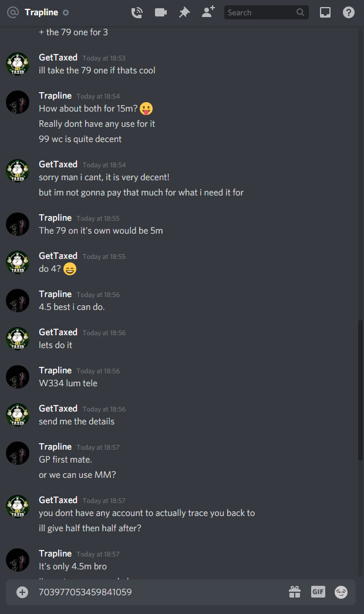Open pinned messages
Screen dimensions: 364x614
pos(184,12)
